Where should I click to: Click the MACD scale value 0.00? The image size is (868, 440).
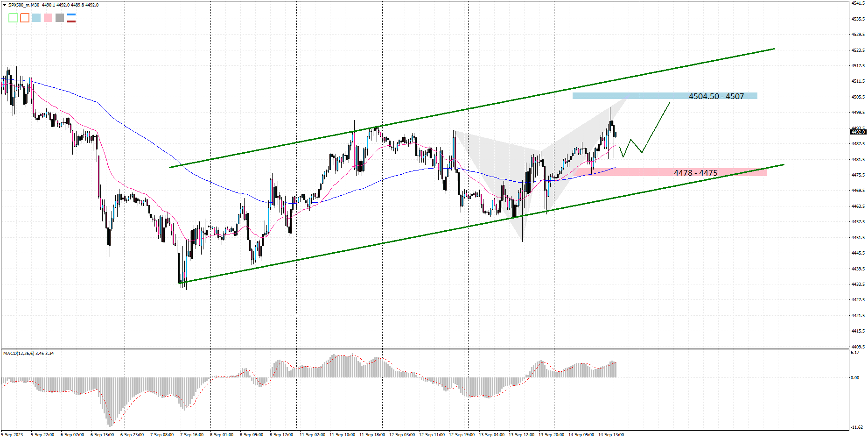855,377
